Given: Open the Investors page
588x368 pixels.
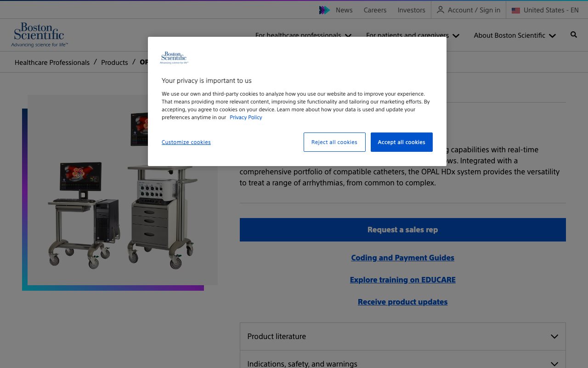Looking at the screenshot, I should click(412, 10).
